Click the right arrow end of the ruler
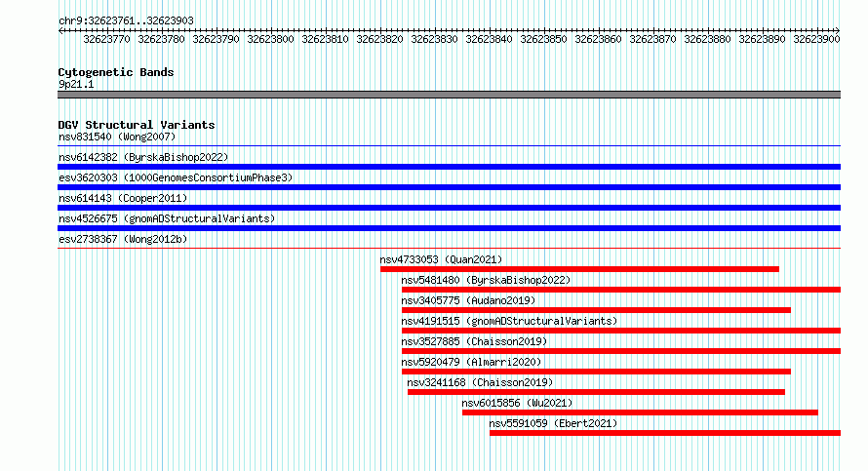The height and width of the screenshot is (471, 868). click(838, 31)
